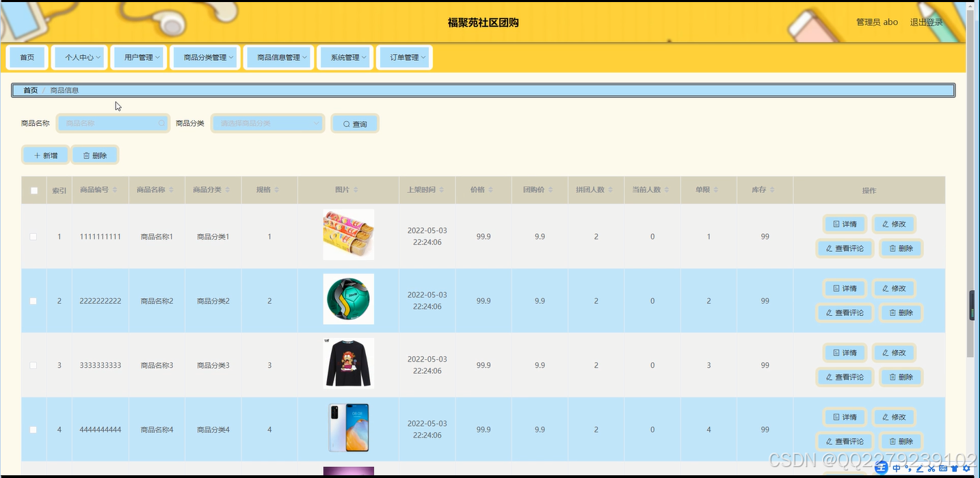Select 首页 in the navigation bar
The width and height of the screenshot is (980, 478).
pos(27,57)
